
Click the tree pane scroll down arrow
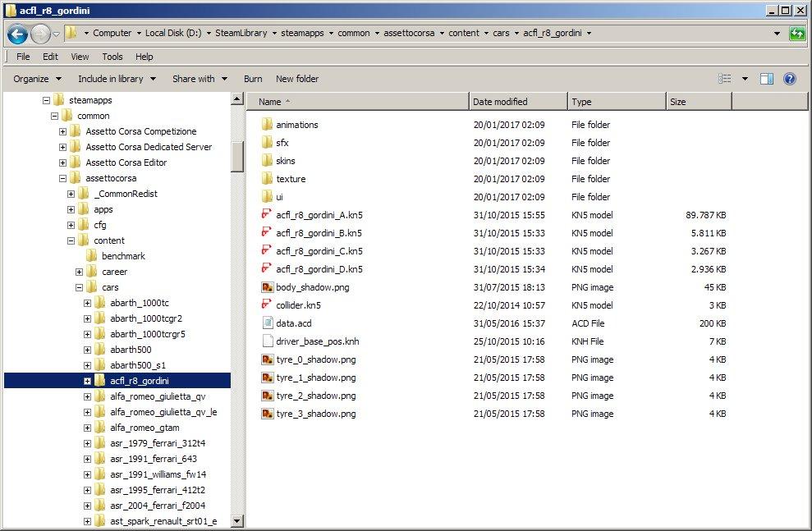point(237,520)
